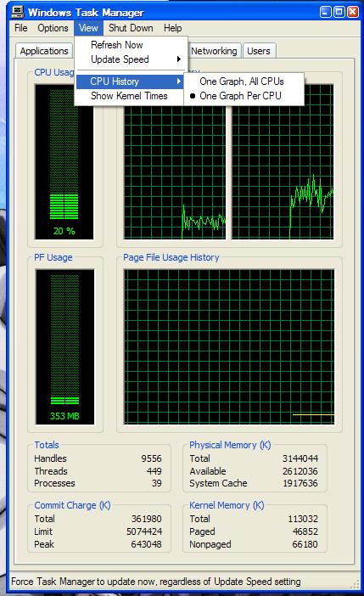This screenshot has height=596, width=364.
Task: Switch to the Applications tab
Action: [x=44, y=51]
